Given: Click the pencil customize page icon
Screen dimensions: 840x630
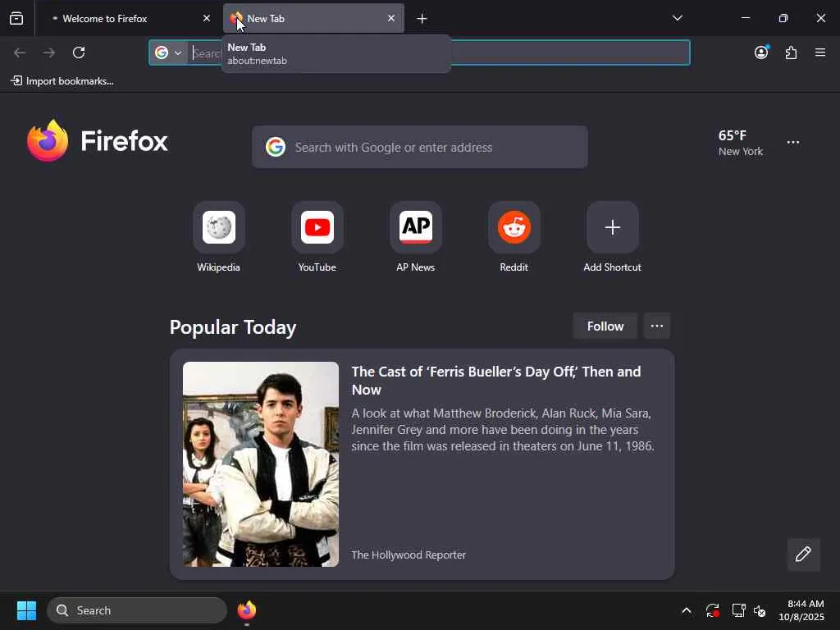Looking at the screenshot, I should pyautogui.click(x=803, y=555).
